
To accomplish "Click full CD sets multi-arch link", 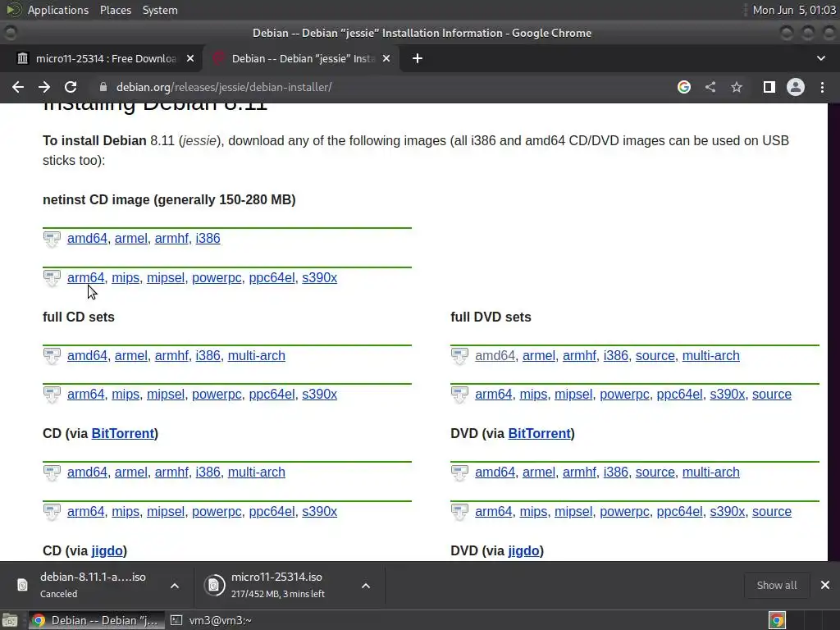I will (256, 356).
